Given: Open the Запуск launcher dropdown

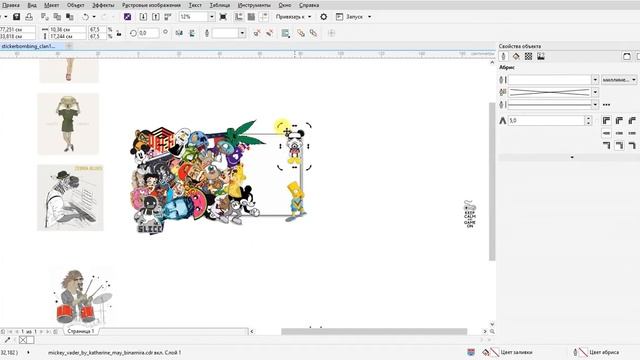Looking at the screenshot, I should 353,17.
